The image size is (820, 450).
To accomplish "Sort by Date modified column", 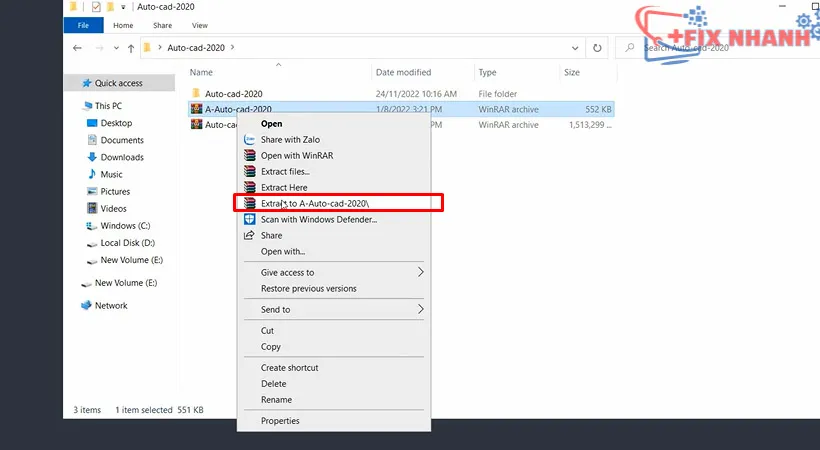I will (x=403, y=72).
